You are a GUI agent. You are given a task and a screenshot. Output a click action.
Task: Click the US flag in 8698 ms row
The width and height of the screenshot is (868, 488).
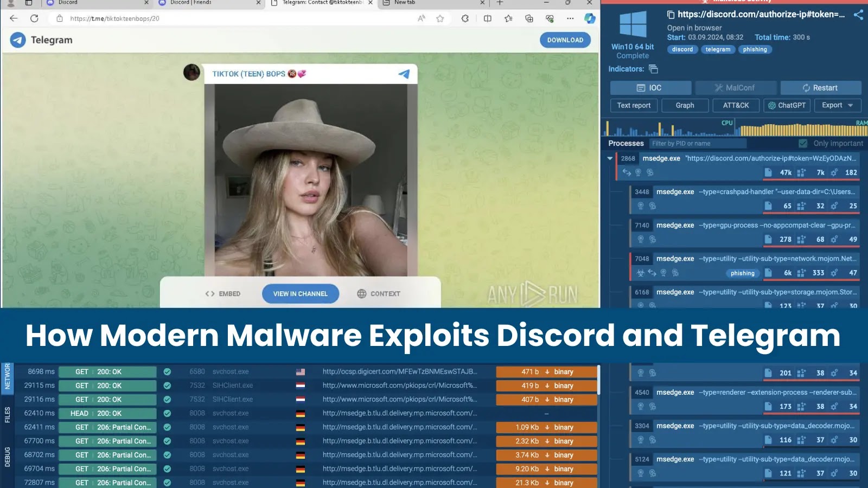click(301, 372)
